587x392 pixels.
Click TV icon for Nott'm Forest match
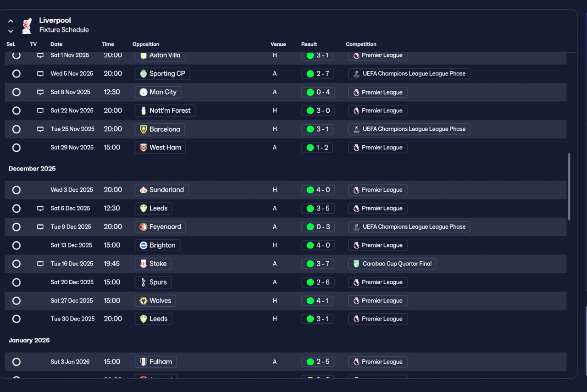pyautogui.click(x=40, y=110)
